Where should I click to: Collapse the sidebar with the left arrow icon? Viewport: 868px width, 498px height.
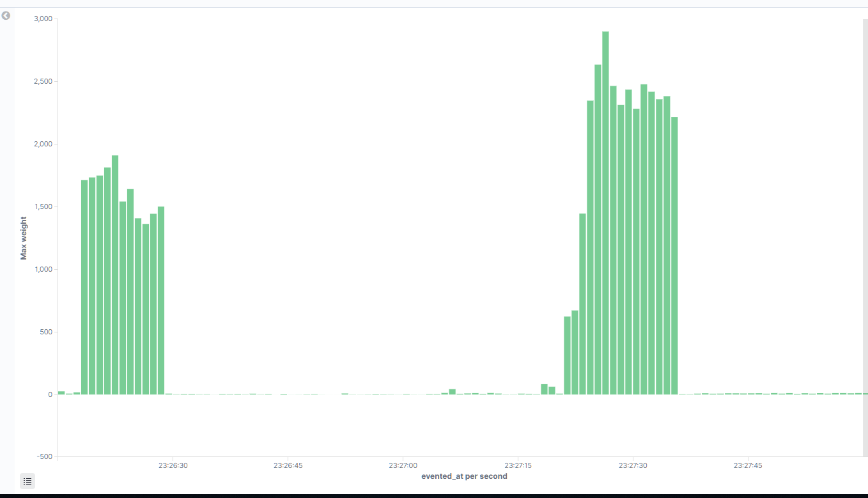[6, 15]
